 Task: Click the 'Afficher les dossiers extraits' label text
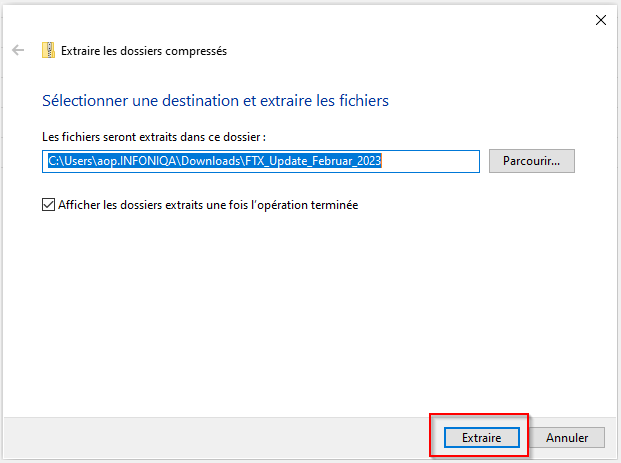point(208,205)
